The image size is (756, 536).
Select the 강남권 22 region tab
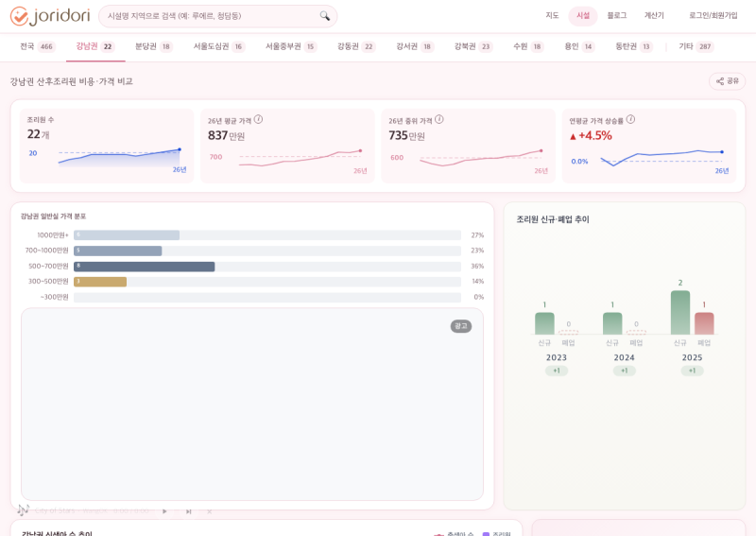click(95, 46)
